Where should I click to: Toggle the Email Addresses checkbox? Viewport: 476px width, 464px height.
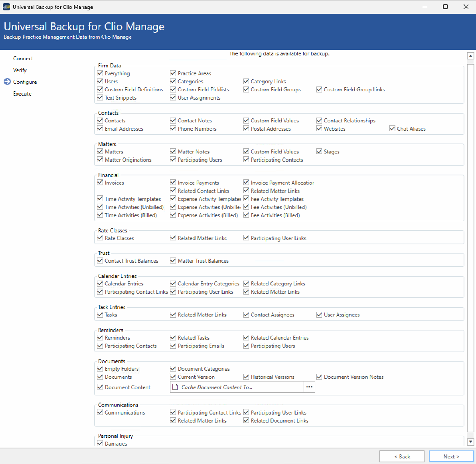click(100, 128)
